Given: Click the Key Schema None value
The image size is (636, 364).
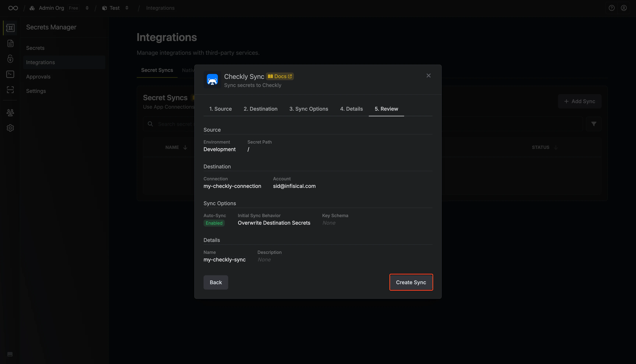Looking at the screenshot, I should [x=329, y=223].
